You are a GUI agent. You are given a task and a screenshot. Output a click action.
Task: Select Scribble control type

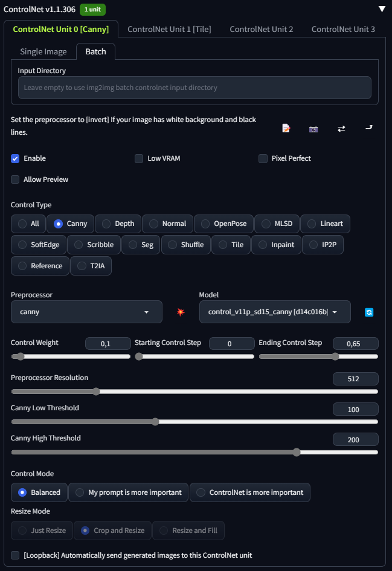pos(94,245)
